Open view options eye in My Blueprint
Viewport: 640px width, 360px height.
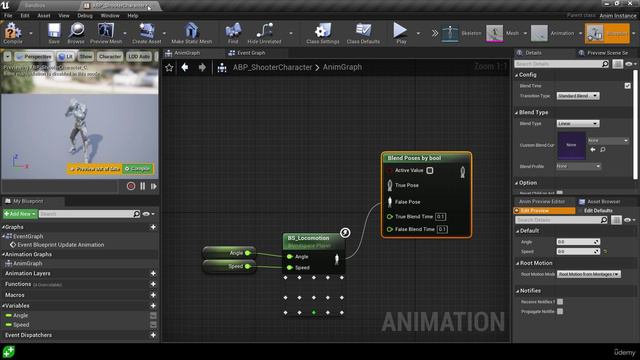pyautogui.click(x=148, y=214)
